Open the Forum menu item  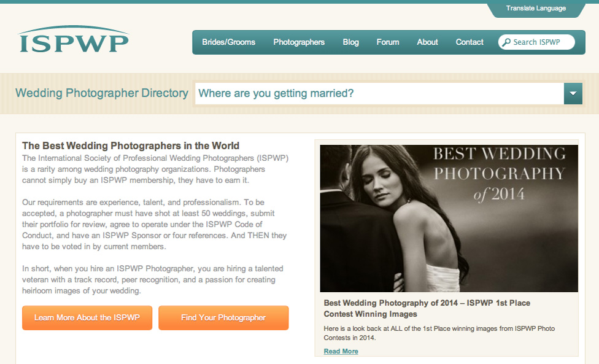pos(388,42)
